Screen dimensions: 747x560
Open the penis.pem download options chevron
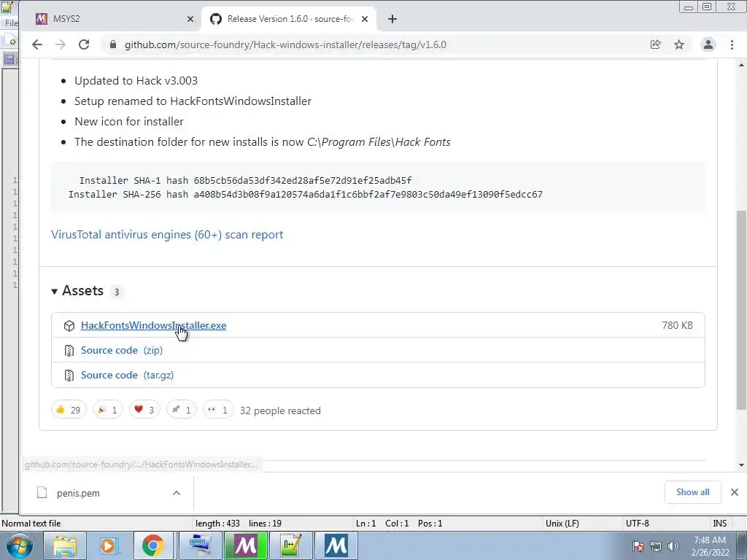[x=177, y=493]
